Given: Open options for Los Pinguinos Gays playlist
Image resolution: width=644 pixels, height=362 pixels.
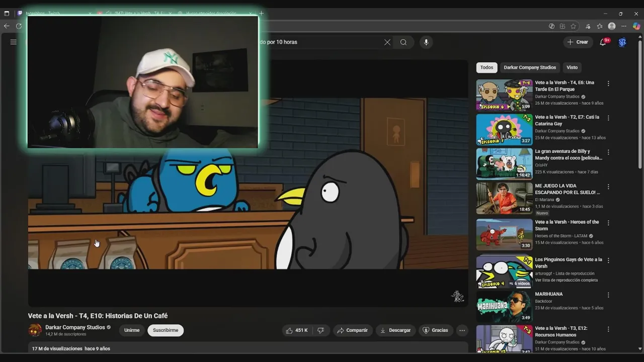Looking at the screenshot, I should pyautogui.click(x=608, y=260).
